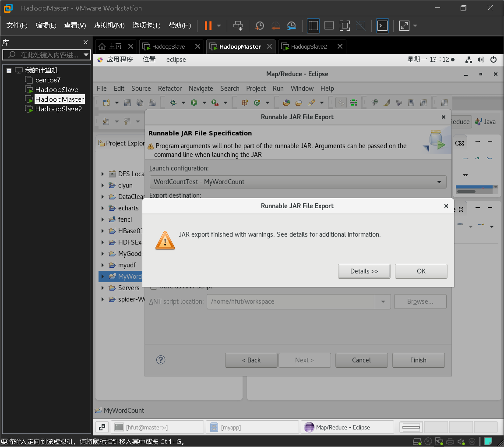Click Cancel in the export wizard
The image size is (504, 447).
pyautogui.click(x=361, y=360)
